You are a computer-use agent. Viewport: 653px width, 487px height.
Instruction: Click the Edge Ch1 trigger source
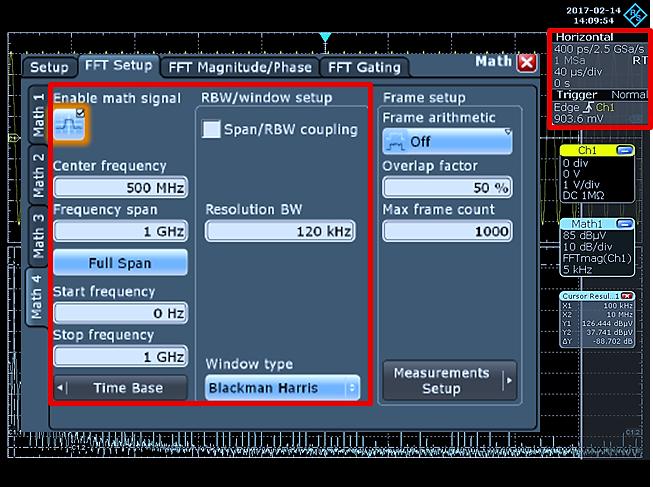(584, 107)
